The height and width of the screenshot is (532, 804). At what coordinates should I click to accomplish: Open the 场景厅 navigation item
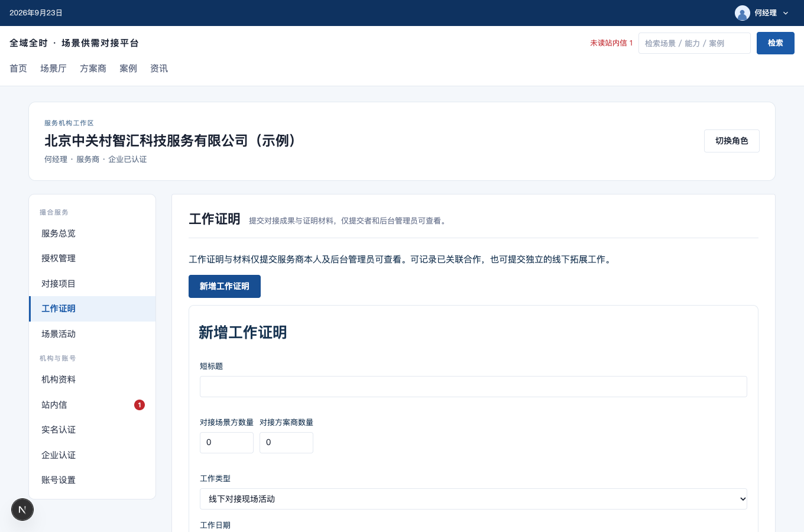click(x=53, y=69)
